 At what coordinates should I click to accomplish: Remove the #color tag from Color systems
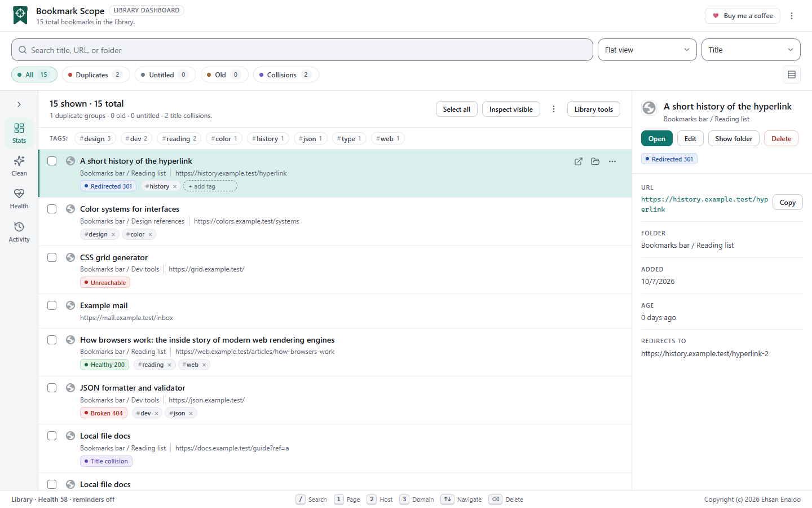coord(151,235)
